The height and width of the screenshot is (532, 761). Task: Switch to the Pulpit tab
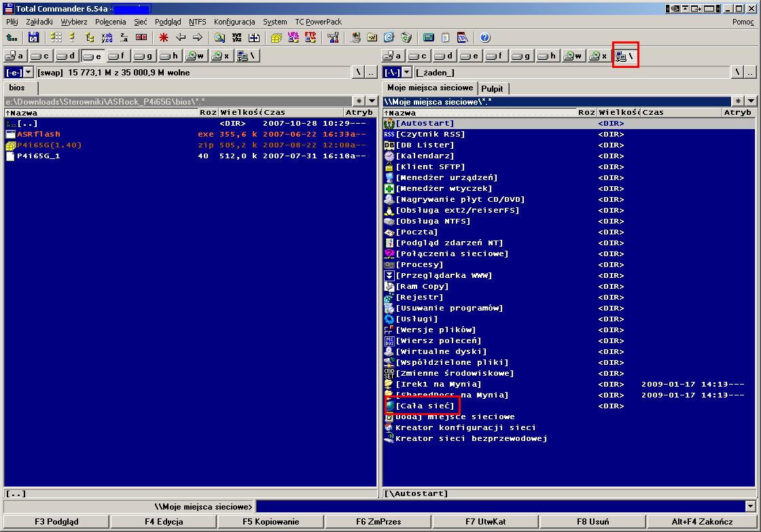492,88
